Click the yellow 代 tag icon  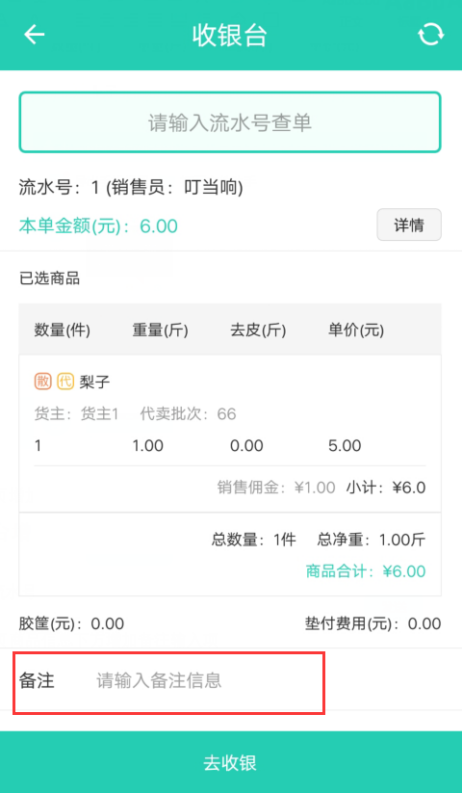pyautogui.click(x=65, y=381)
